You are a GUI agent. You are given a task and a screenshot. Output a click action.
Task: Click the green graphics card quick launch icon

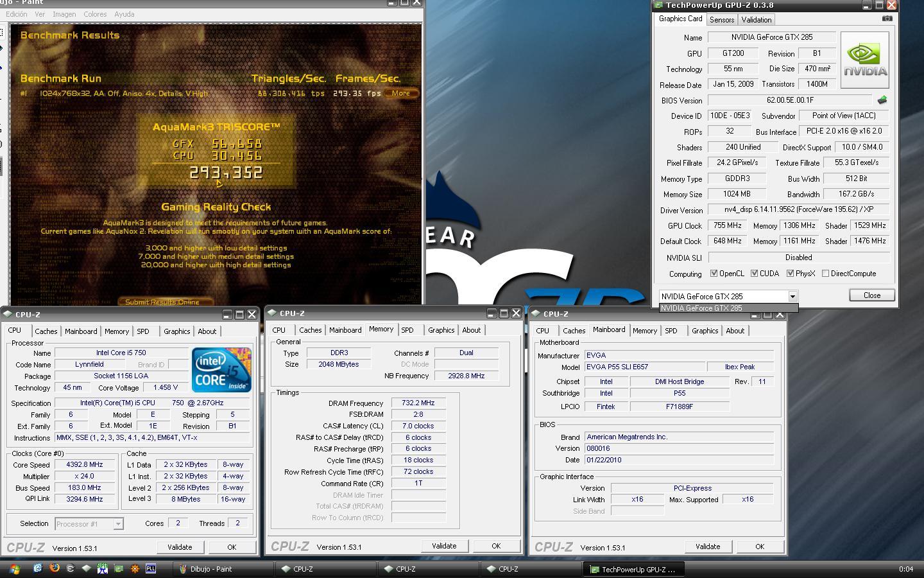pyautogui.click(x=119, y=568)
